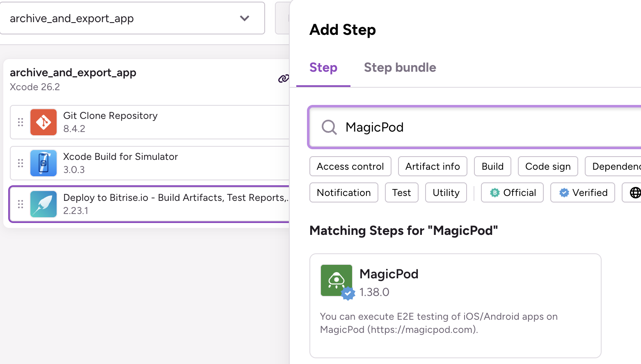Click the MagicPod step logo

click(337, 280)
